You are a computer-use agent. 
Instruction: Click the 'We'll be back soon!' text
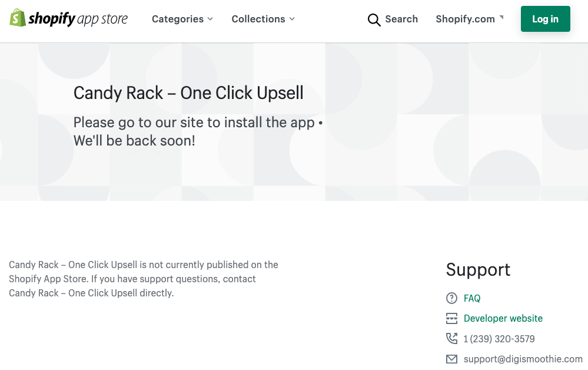pos(134,141)
